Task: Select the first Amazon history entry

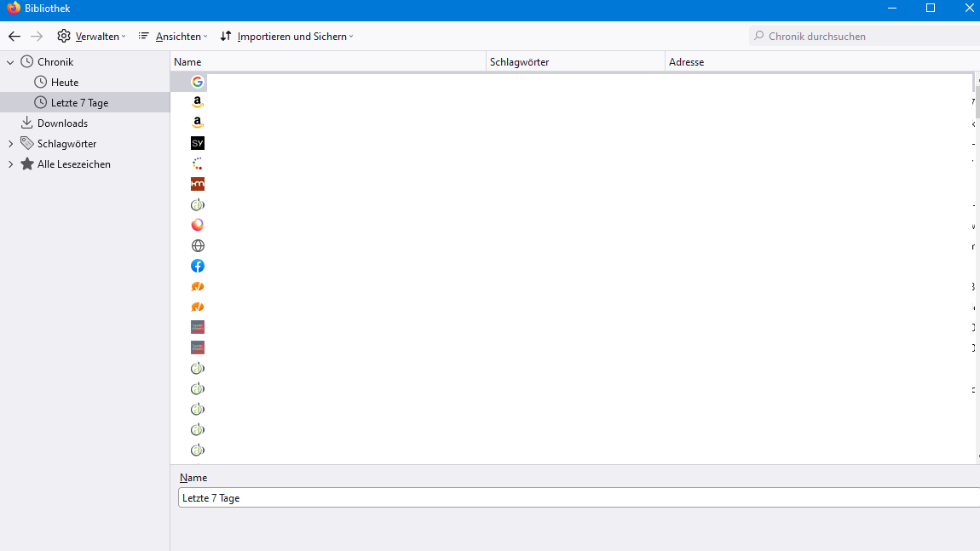Action: click(198, 102)
